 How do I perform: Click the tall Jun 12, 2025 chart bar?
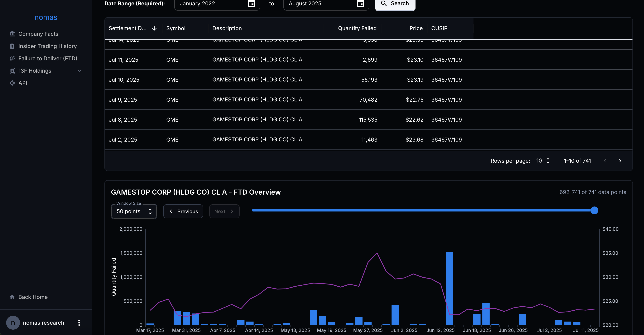click(x=449, y=288)
